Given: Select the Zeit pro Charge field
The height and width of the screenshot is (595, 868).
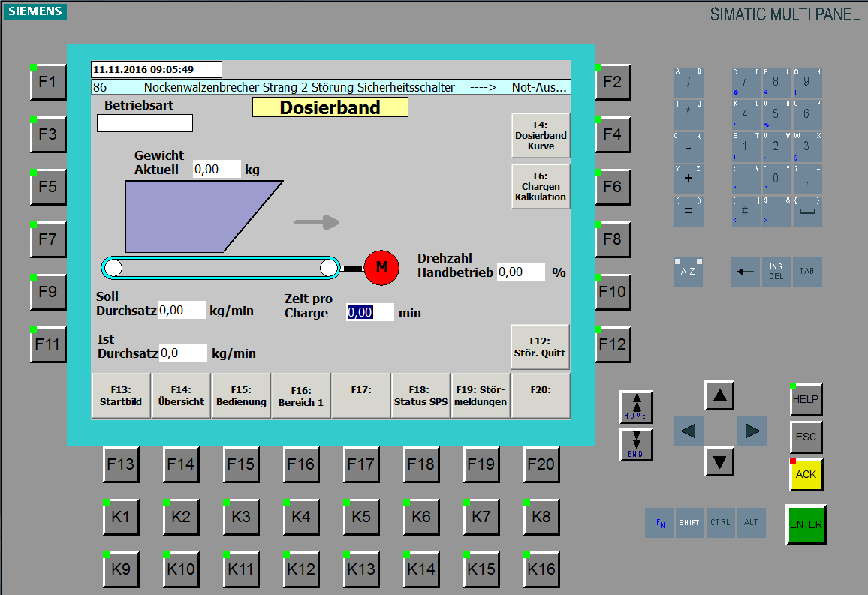Looking at the screenshot, I should tap(369, 312).
